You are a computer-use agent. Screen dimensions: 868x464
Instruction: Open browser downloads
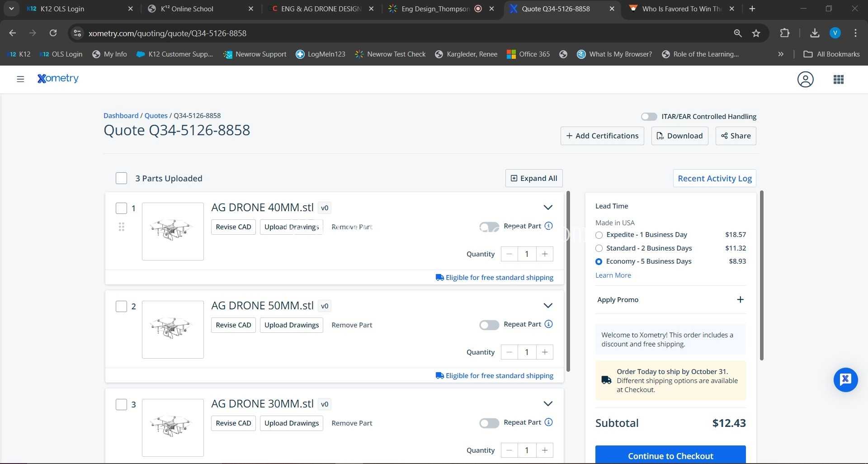coord(815,33)
